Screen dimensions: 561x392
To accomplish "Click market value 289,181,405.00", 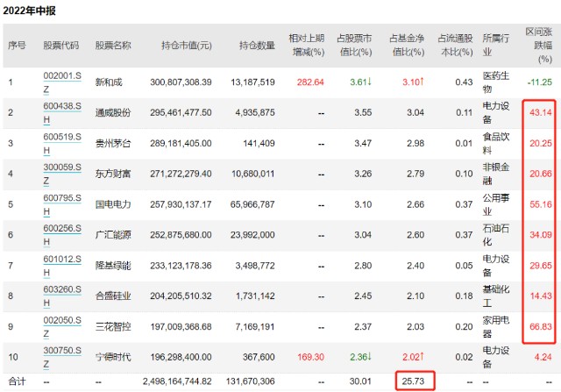I will tap(181, 143).
